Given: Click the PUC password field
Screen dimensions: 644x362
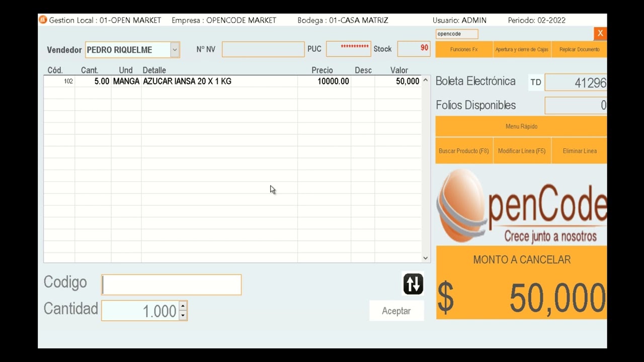Looking at the screenshot, I should click(x=349, y=49).
